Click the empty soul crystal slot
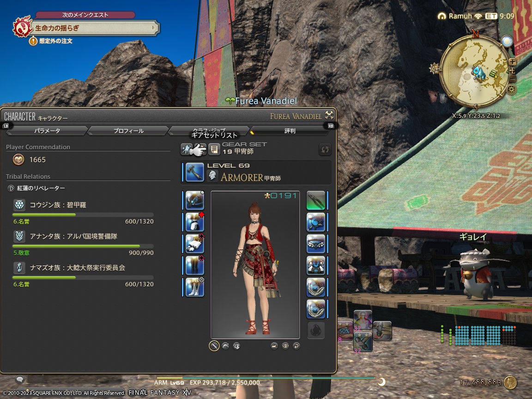This screenshot has width=532, height=399. pyautogui.click(x=317, y=330)
